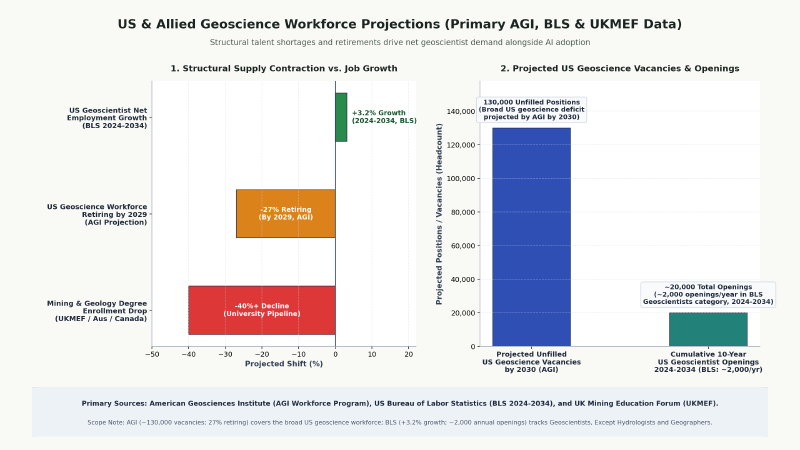Viewport: 800px width, 450px height.
Task: Click the "Scope Note" footer text
Action: coord(399,422)
